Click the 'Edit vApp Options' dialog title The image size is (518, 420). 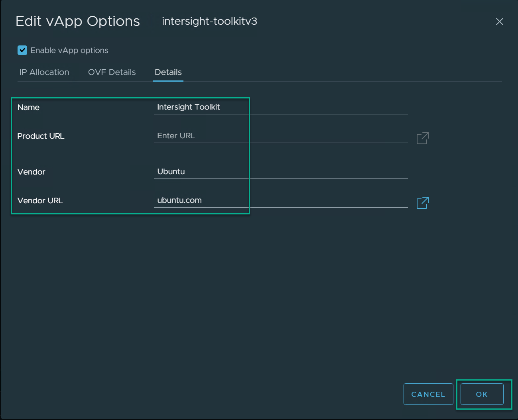pos(78,21)
